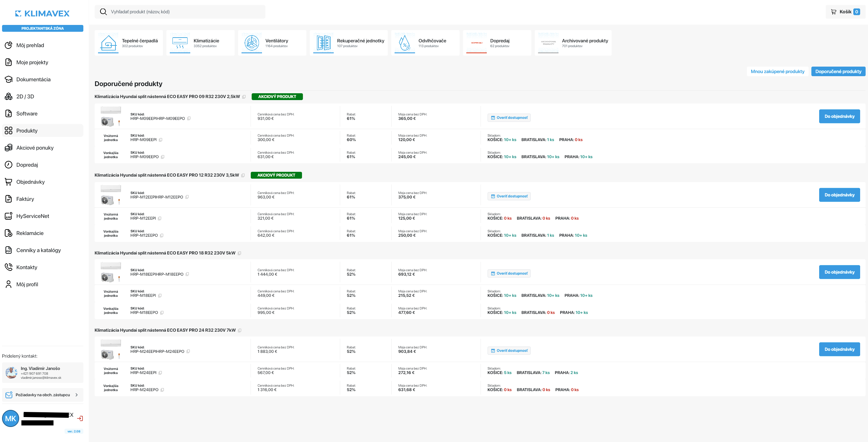Open the ECO EASY PRO 24 product thumbnail
Screen dimensions: 868x442
pos(111,349)
